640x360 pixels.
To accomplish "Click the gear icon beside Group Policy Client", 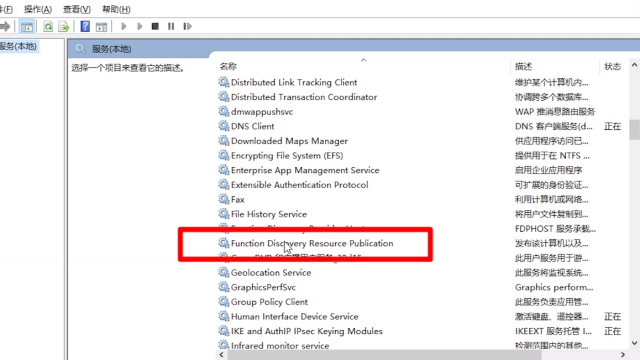I will 224,301.
